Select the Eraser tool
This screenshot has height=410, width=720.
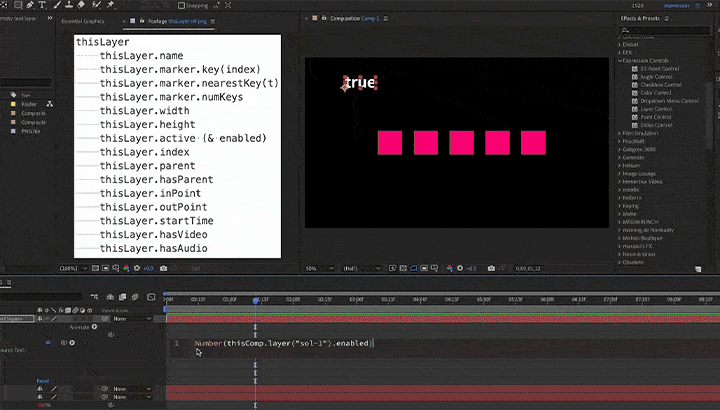(81, 5)
